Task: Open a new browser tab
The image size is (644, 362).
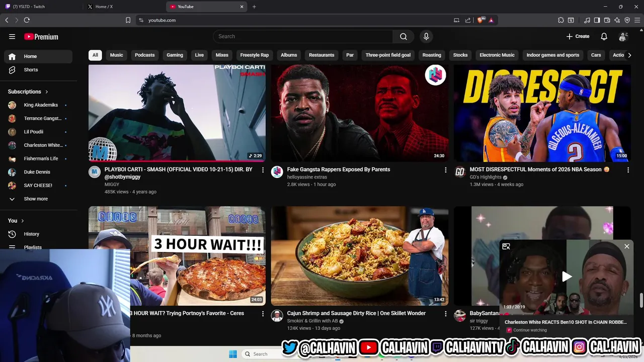Action: [x=254, y=7]
